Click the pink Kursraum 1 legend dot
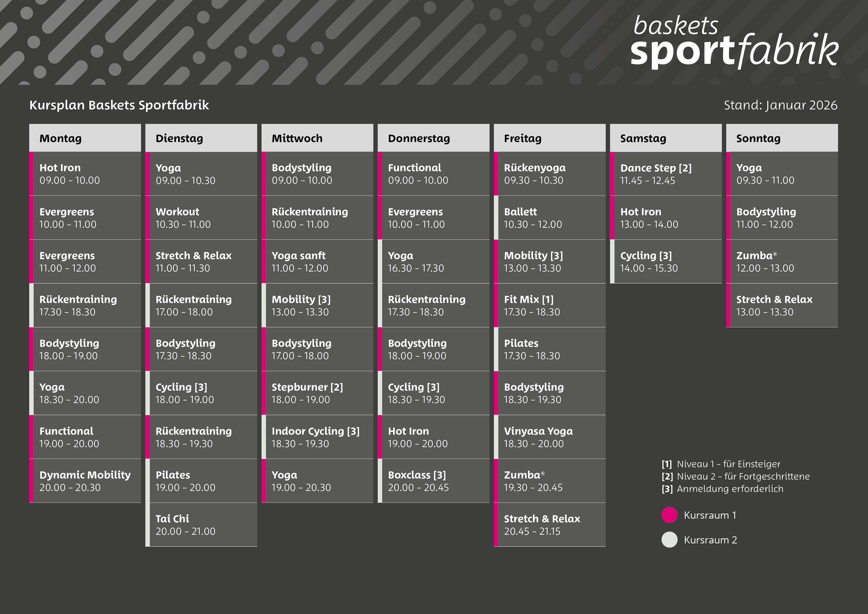 coord(669,515)
